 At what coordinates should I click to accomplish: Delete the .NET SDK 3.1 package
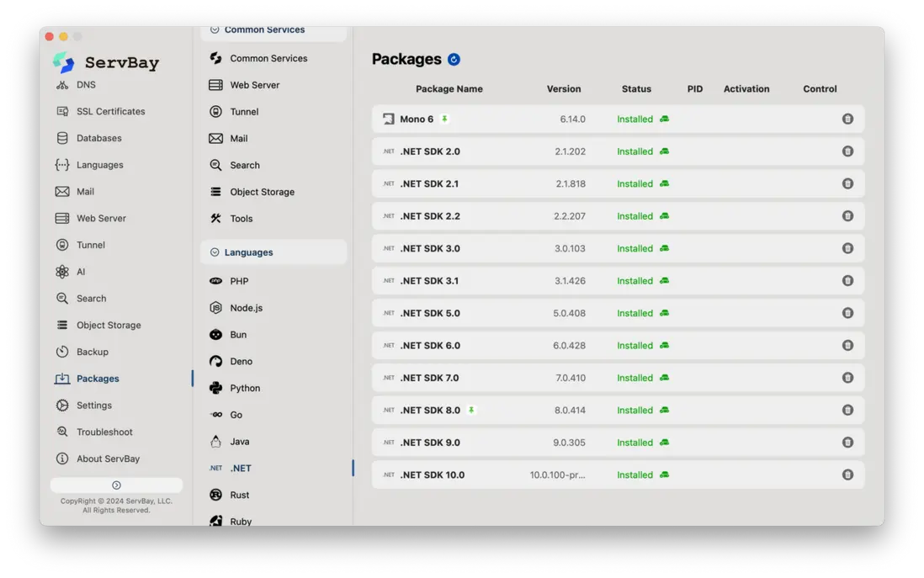847,281
